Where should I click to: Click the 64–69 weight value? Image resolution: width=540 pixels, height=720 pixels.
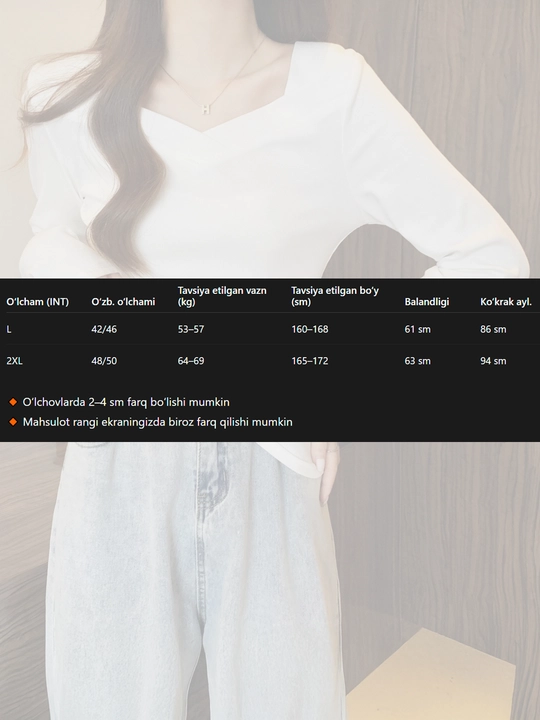pos(191,361)
